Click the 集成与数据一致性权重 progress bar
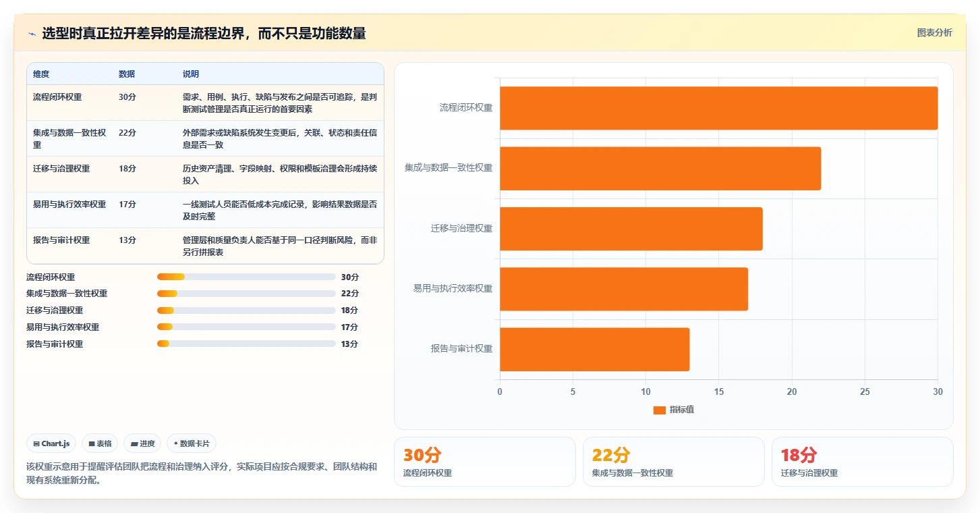This screenshot has width=980, height=513. click(246, 294)
